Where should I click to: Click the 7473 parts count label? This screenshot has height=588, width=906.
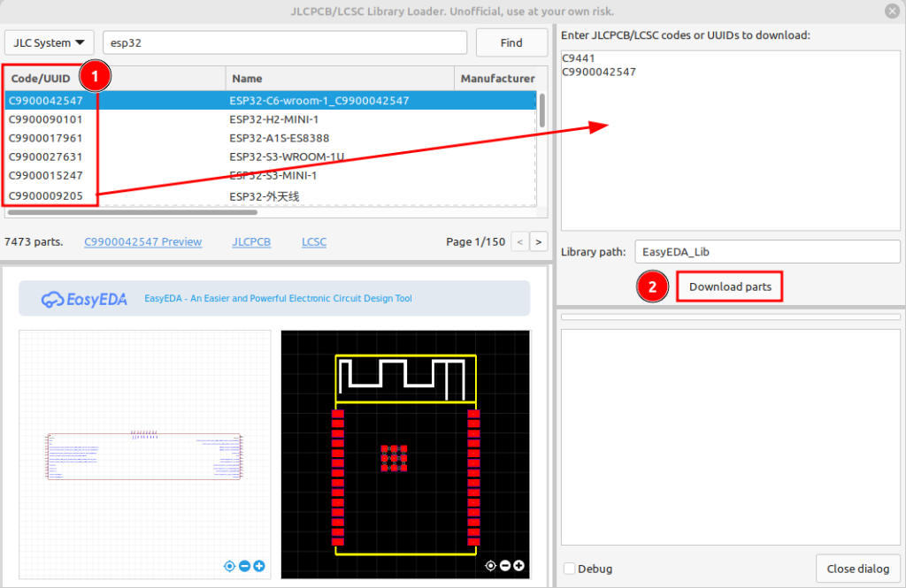pyautogui.click(x=34, y=242)
